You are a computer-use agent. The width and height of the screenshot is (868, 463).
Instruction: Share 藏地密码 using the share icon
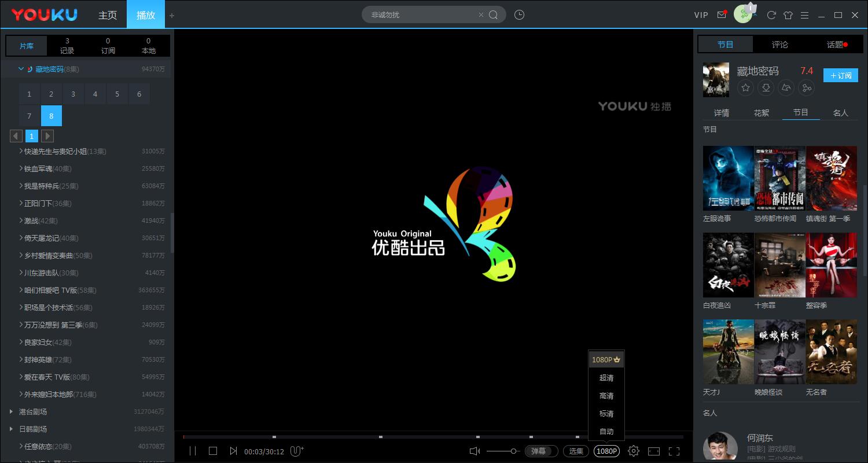[x=807, y=88]
